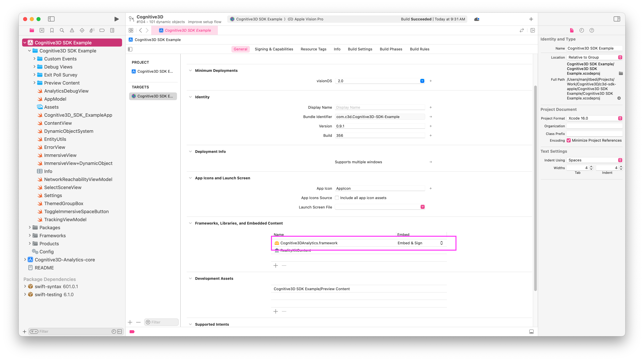This screenshot has width=644, height=361.
Task: Open the Location Relative to Group dropdown
Action: pos(594,57)
